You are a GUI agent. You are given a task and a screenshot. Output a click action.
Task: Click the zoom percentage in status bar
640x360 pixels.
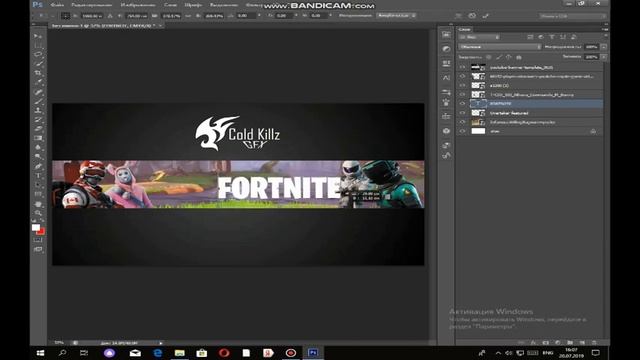[x=59, y=343]
